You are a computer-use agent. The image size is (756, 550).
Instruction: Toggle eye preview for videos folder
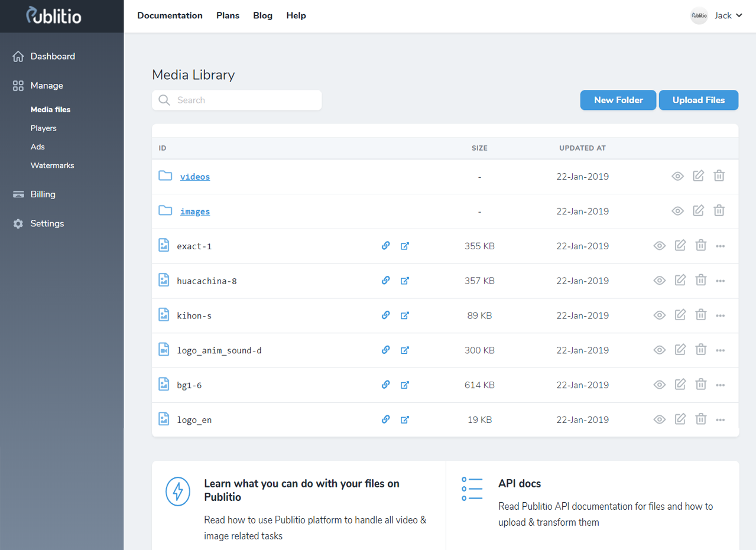click(x=677, y=176)
